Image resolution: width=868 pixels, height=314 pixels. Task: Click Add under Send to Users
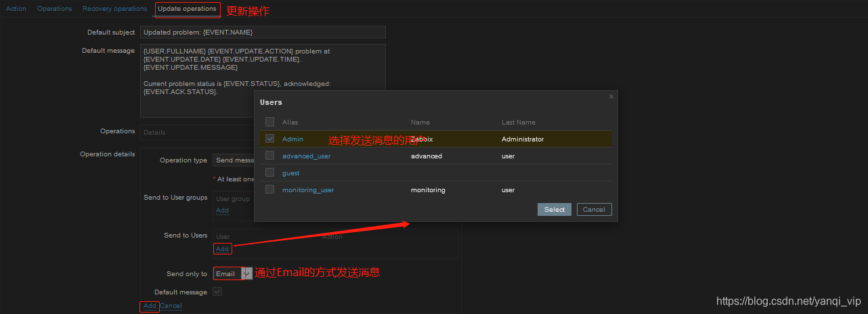click(x=222, y=249)
